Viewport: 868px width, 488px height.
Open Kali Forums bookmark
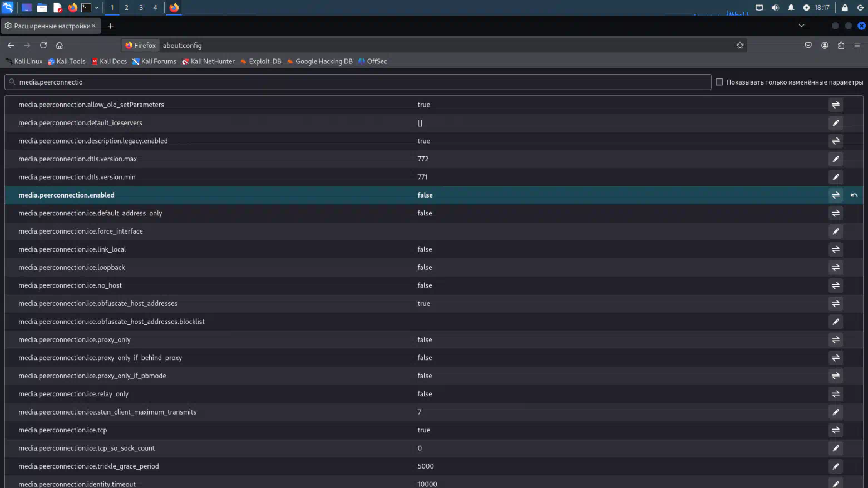click(x=154, y=61)
